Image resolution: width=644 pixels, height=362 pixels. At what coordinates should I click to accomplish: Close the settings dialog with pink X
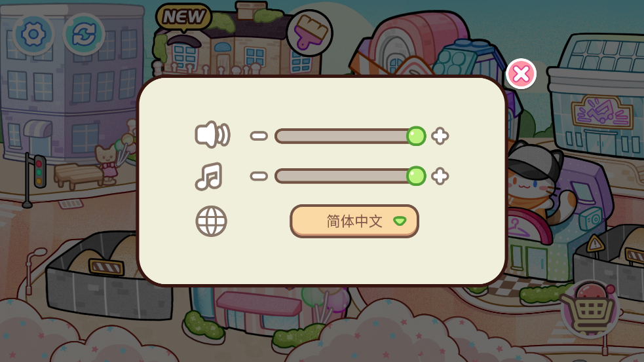(521, 74)
